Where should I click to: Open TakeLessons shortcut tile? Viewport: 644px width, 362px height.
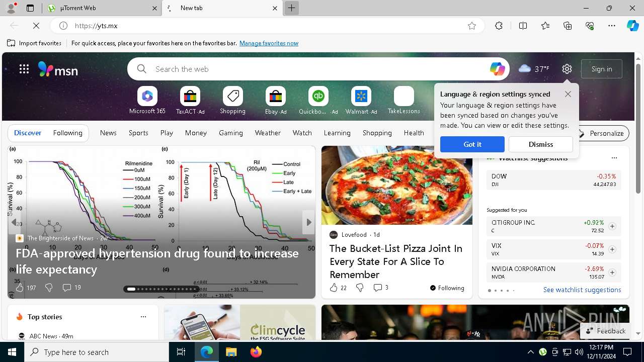pos(404,101)
